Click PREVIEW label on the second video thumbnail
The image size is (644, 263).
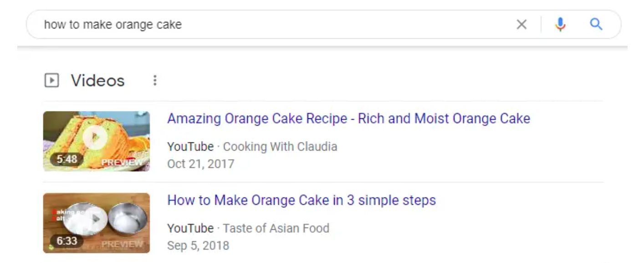(122, 244)
